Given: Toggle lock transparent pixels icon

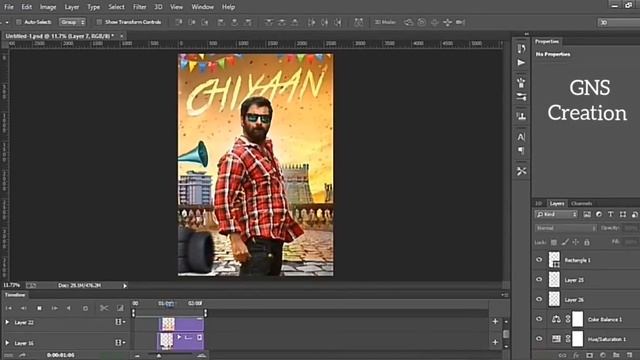Looking at the screenshot, I should [554, 242].
